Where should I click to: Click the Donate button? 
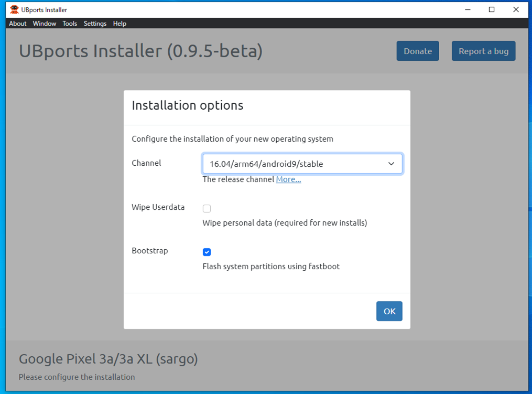pyautogui.click(x=418, y=51)
